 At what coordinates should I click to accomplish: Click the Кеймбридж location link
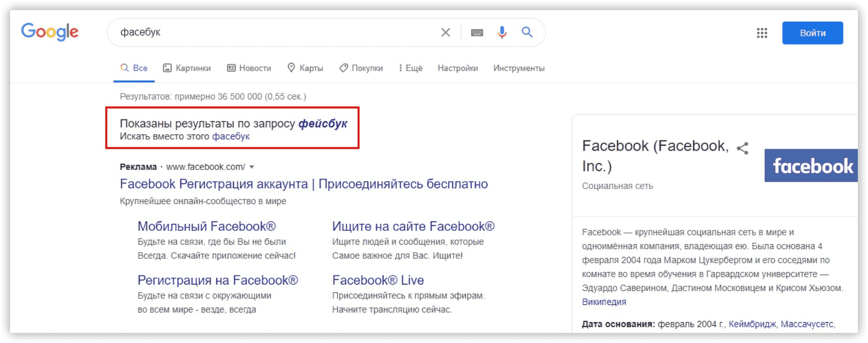tap(752, 324)
